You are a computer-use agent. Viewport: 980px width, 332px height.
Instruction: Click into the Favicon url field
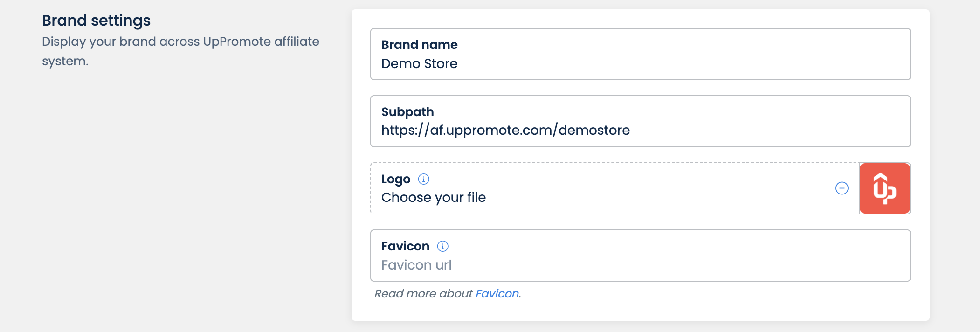[x=640, y=265]
